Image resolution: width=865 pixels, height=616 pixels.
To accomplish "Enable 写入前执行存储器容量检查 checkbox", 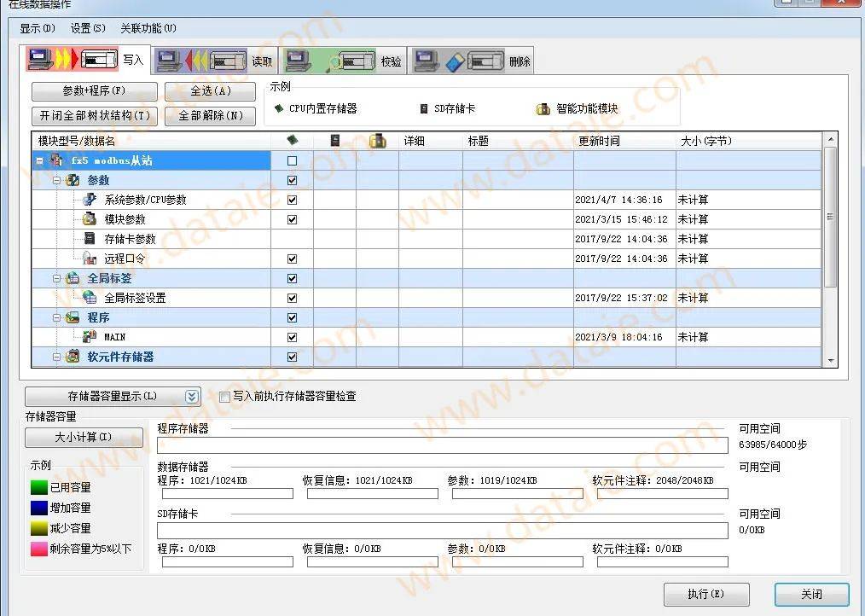I will pos(224,397).
